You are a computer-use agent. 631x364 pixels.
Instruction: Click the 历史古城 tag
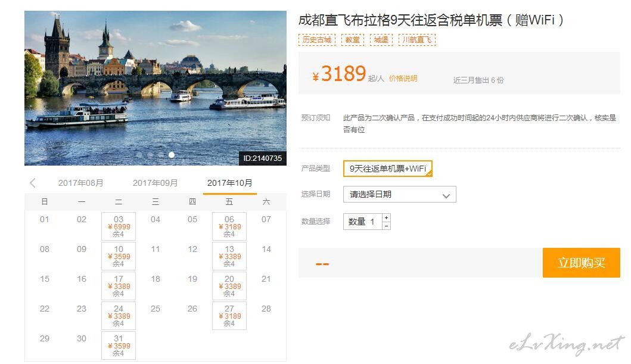317,40
